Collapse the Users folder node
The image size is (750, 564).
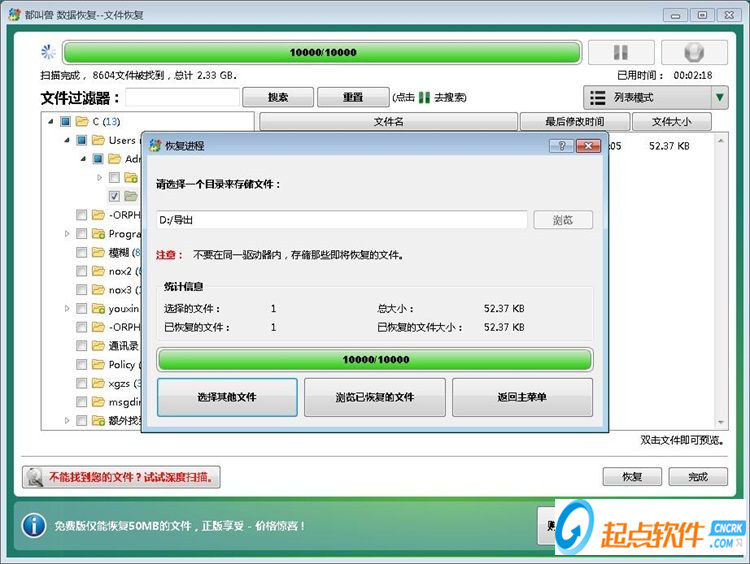coord(67,140)
